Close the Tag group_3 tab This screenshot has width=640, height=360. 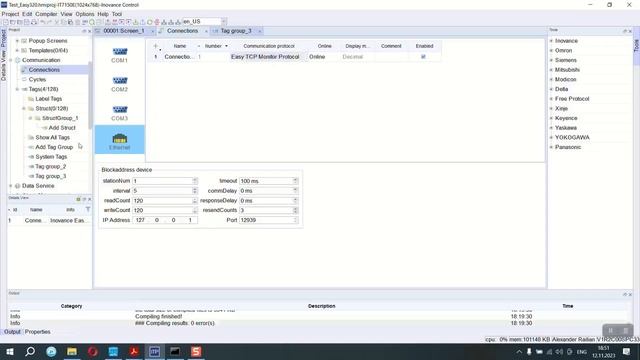point(259,31)
